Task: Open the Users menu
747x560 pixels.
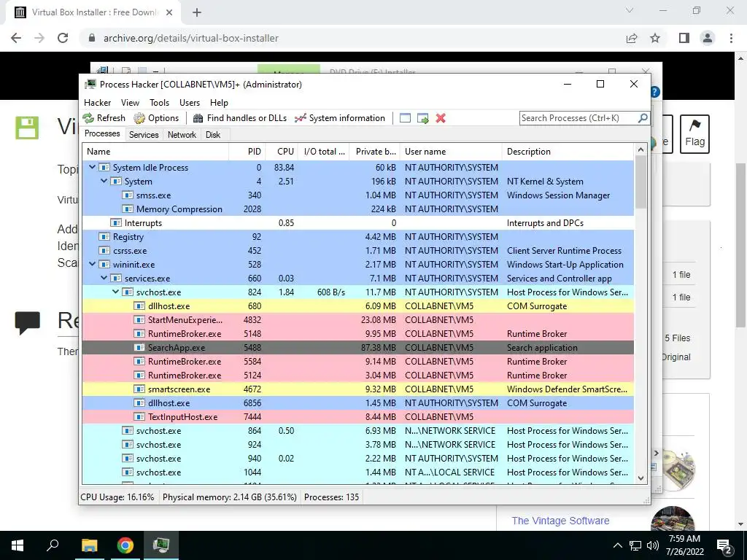Action: point(190,103)
